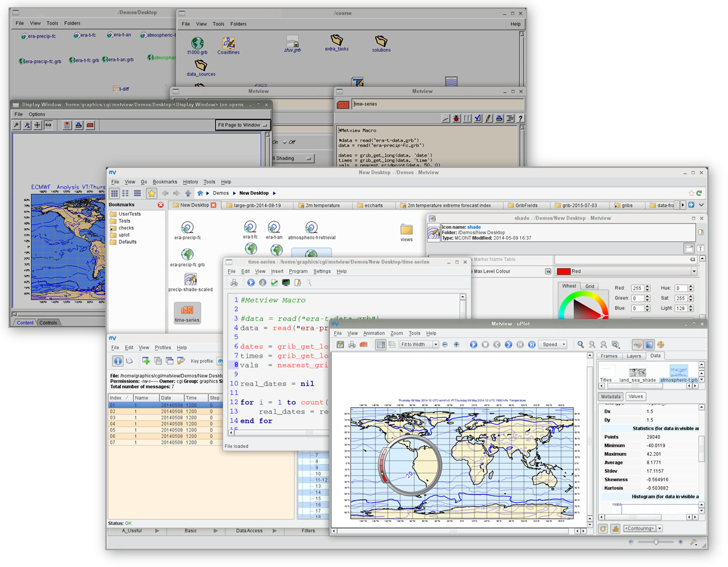The width and height of the screenshot is (728, 567).
Task: Play the animation in uPlot toolbar
Action: click(473, 345)
